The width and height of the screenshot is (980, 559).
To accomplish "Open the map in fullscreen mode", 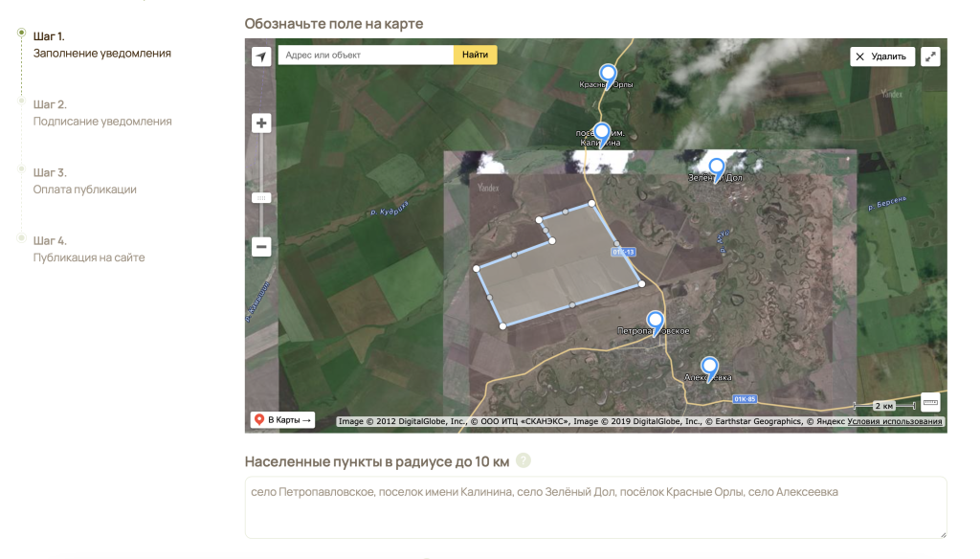I will pyautogui.click(x=930, y=56).
